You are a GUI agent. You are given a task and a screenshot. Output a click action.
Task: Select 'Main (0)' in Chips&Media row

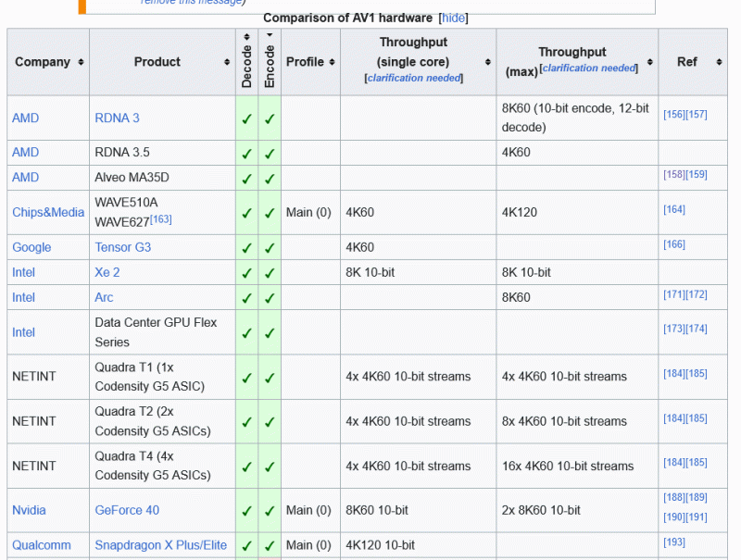[310, 213]
